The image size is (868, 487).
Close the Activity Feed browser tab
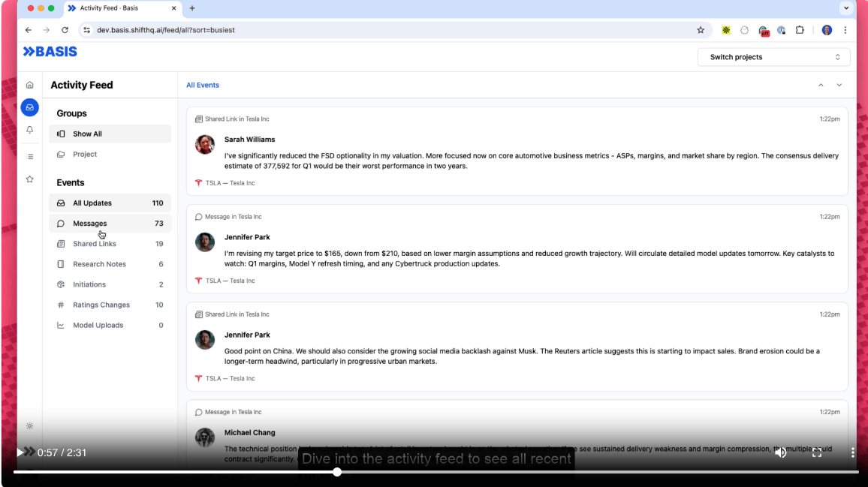click(x=173, y=8)
